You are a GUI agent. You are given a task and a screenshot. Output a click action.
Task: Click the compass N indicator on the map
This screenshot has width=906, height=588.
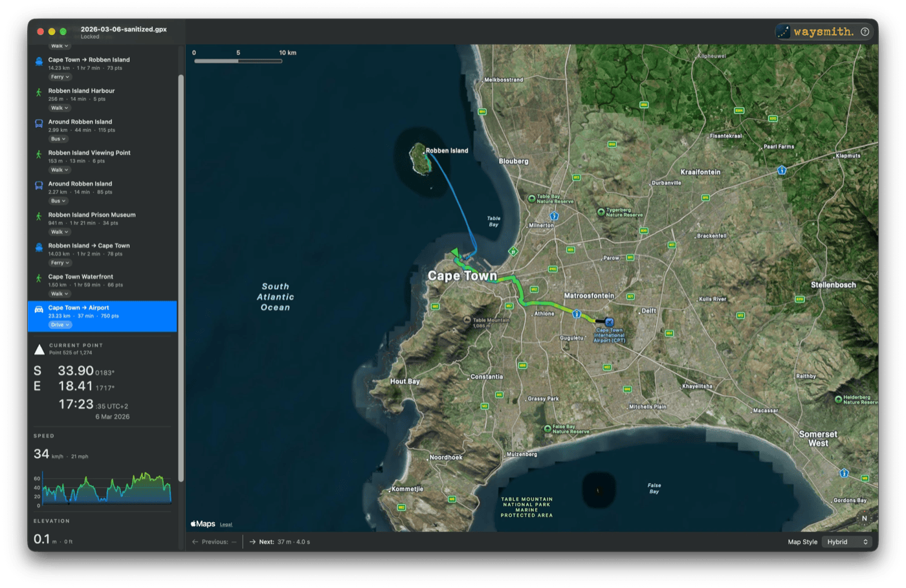click(864, 518)
